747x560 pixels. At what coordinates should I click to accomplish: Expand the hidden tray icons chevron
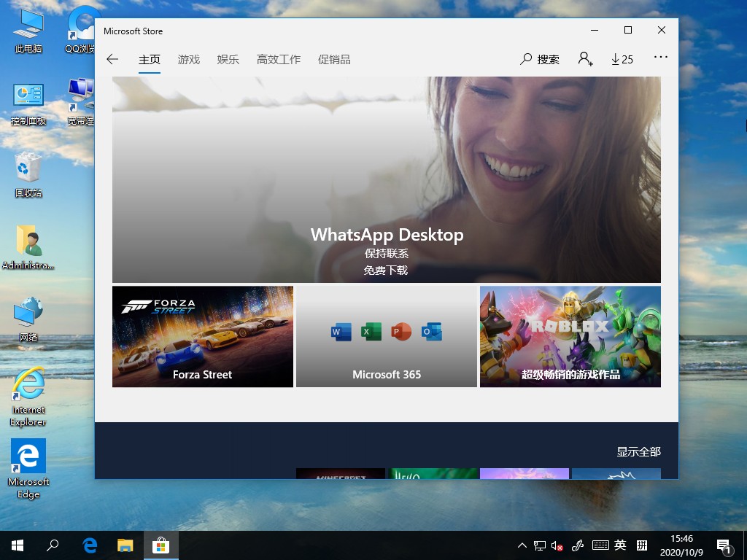tap(522, 545)
